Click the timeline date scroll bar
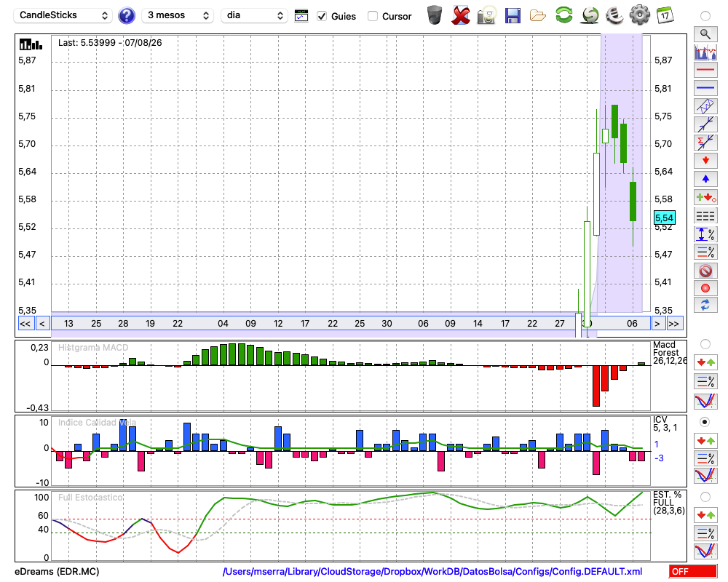Screen dimensions: 728x582 point(351,324)
